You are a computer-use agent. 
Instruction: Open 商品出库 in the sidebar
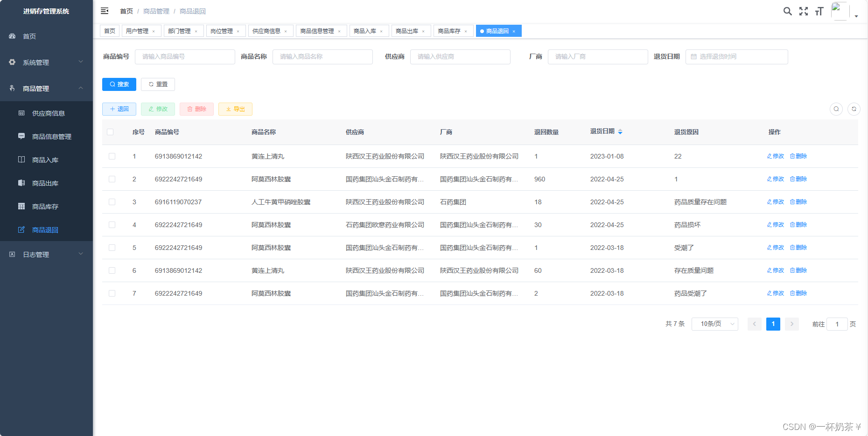46,183
